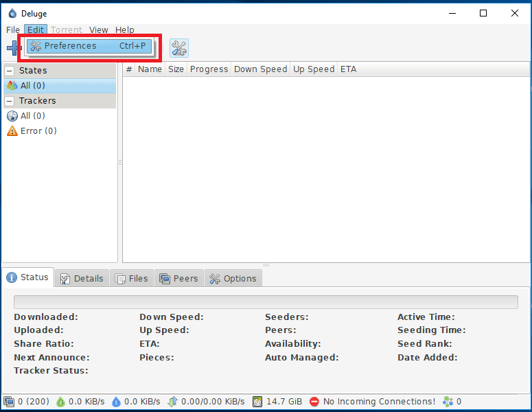The image size is (532, 412).
Task: Click the globe icon for Trackers All
Action: [x=12, y=116]
